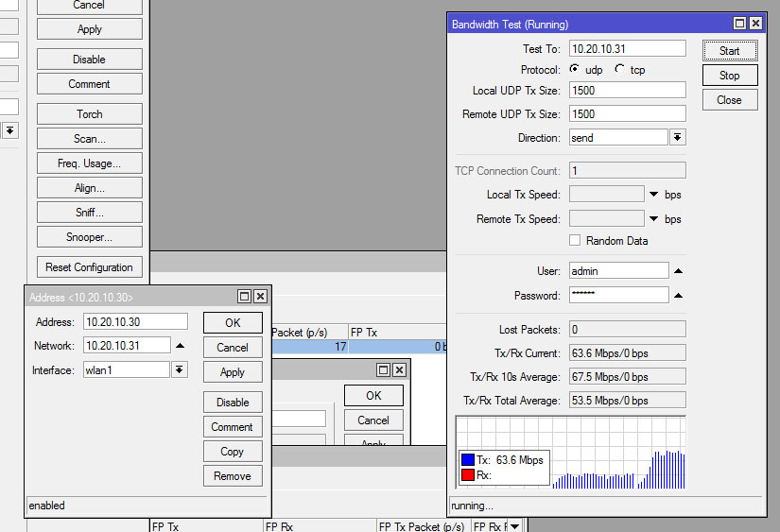Select the tcp protocol radio button
Viewport: 780px width, 532px height.
[x=619, y=69]
